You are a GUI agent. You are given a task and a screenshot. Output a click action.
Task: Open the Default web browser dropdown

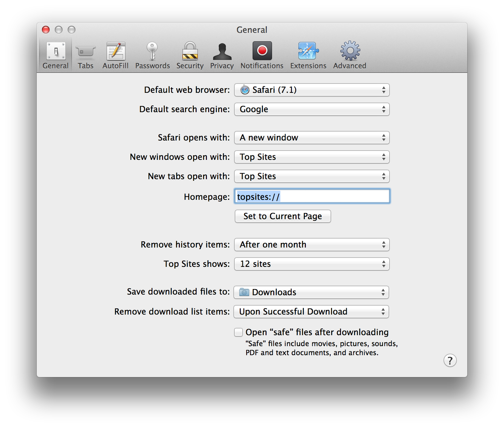coord(312,90)
